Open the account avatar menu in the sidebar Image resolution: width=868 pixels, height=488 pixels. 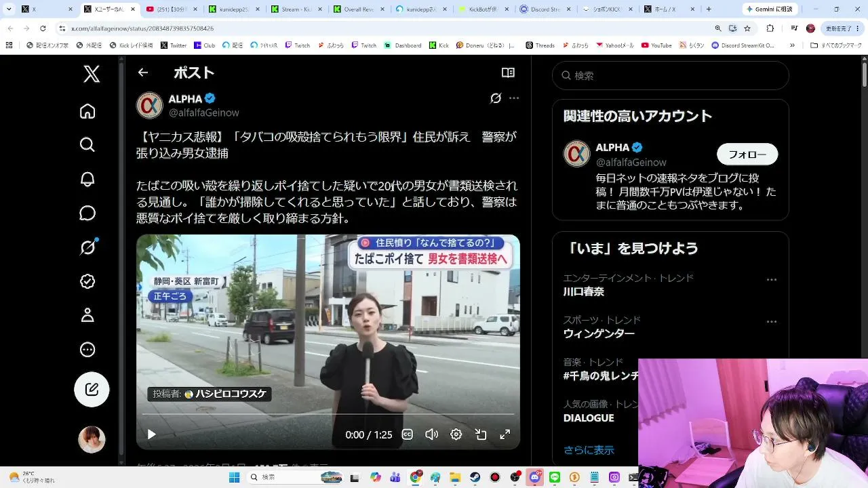click(x=92, y=440)
